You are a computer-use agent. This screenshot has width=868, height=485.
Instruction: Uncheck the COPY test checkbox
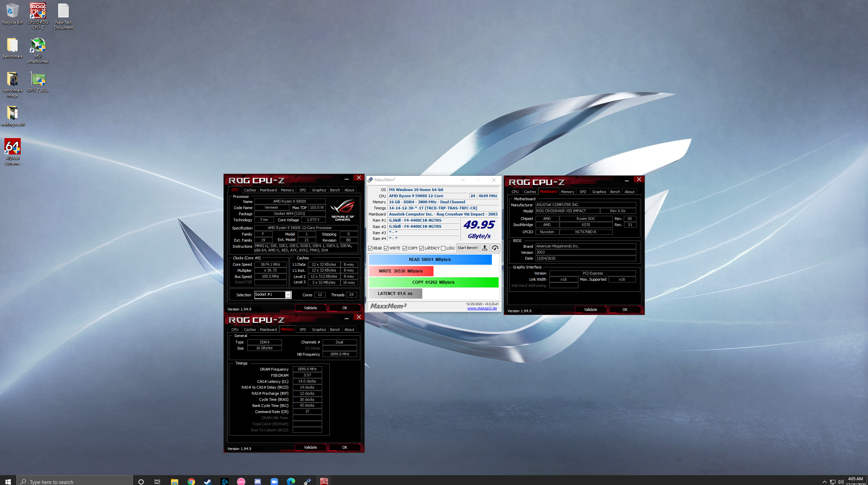coord(405,248)
